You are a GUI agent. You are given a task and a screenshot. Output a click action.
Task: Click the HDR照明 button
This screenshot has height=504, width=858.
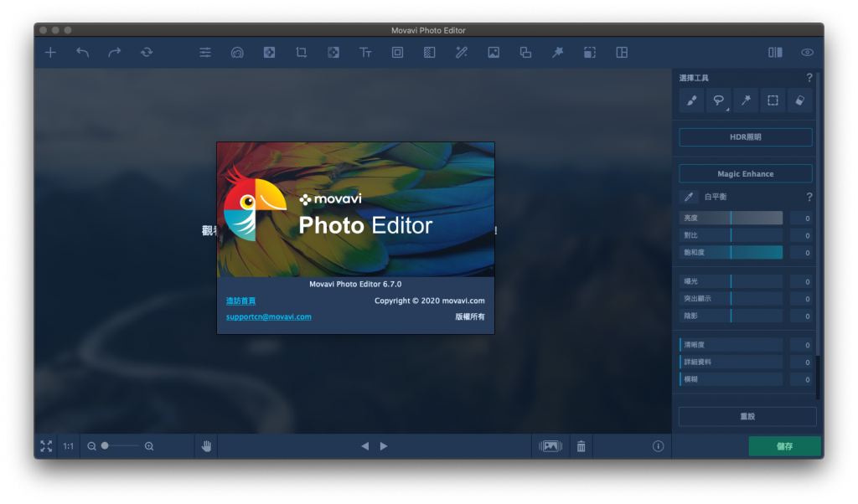click(x=745, y=137)
